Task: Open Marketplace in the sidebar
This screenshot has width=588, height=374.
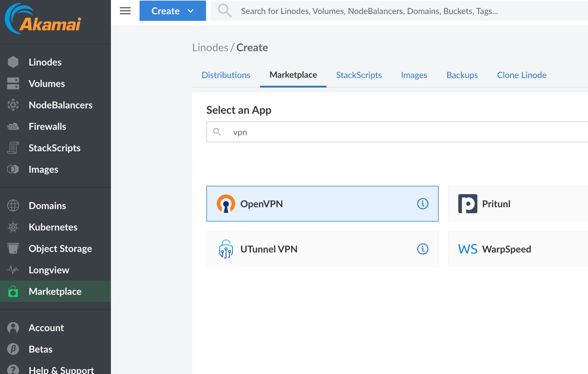Action: 56,291
